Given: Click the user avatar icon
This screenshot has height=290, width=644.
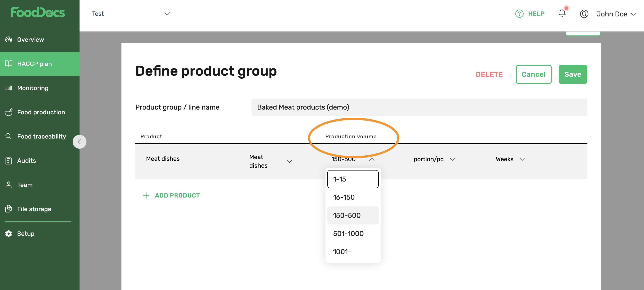Looking at the screenshot, I should pos(584,14).
